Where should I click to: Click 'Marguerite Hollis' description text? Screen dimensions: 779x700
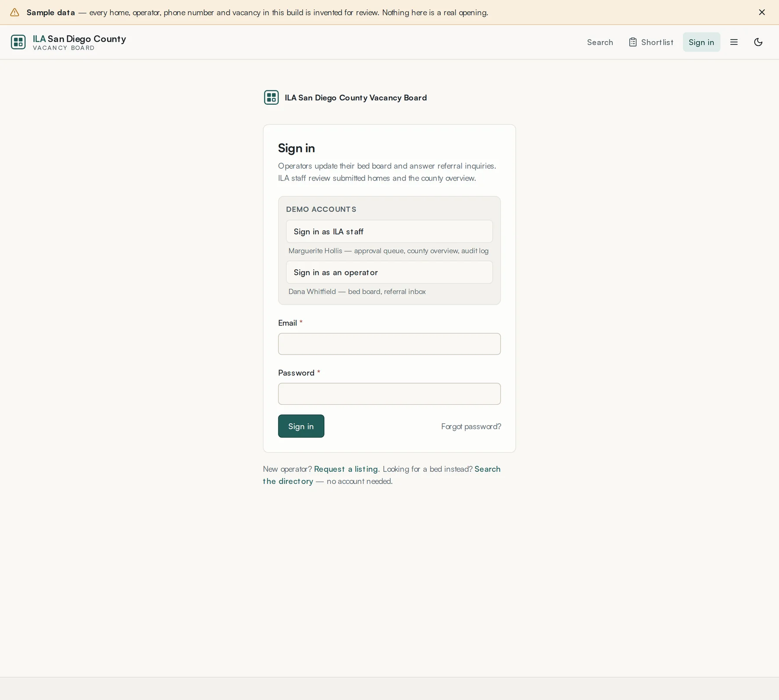(x=388, y=251)
